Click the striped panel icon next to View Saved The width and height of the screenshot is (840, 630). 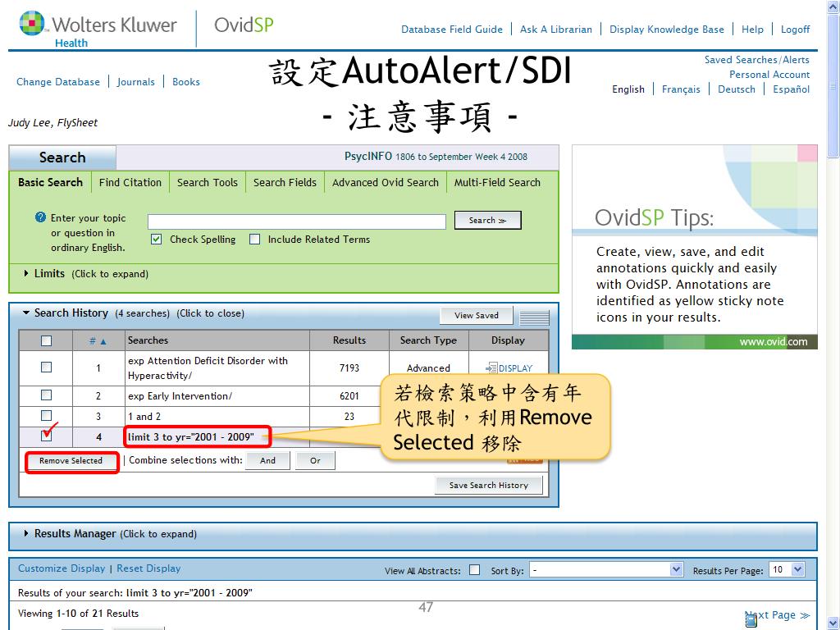[534, 317]
